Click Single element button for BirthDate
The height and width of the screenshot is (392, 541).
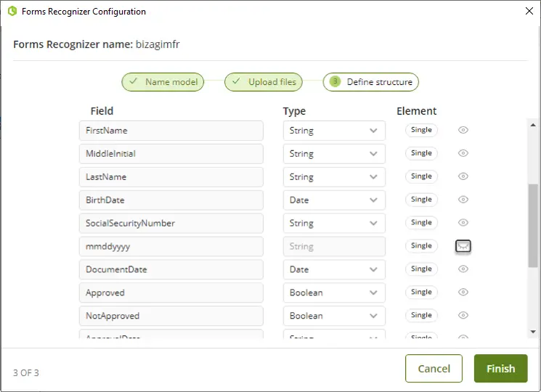[421, 200]
